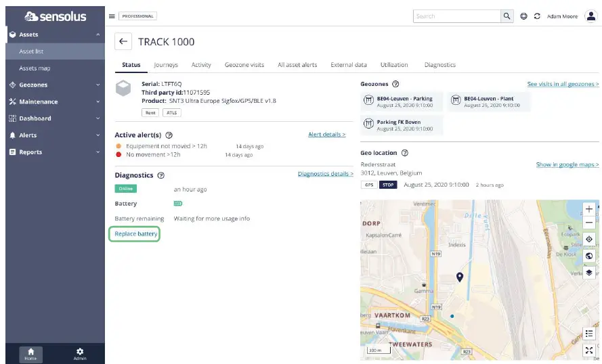The width and height of the screenshot is (602, 364).
Task: Click Waiting for more usage info text
Action: coord(211,219)
